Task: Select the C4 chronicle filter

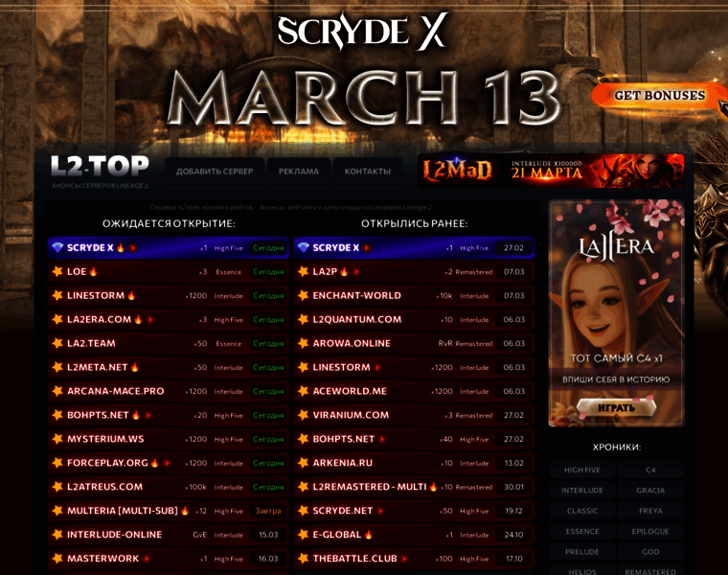Action: pos(650,470)
